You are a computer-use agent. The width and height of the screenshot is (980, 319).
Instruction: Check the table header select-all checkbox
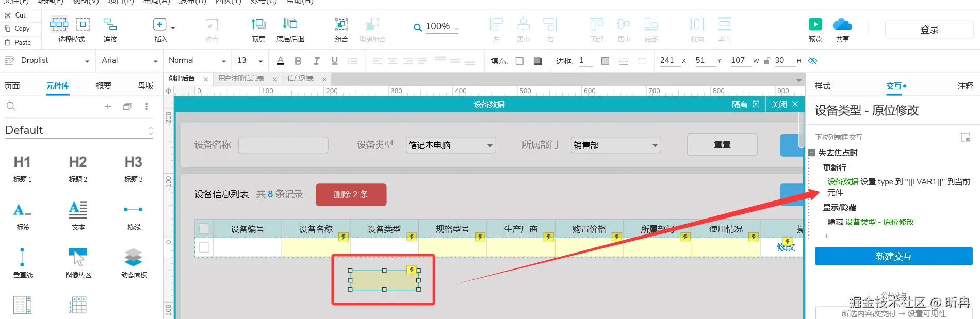tap(204, 229)
